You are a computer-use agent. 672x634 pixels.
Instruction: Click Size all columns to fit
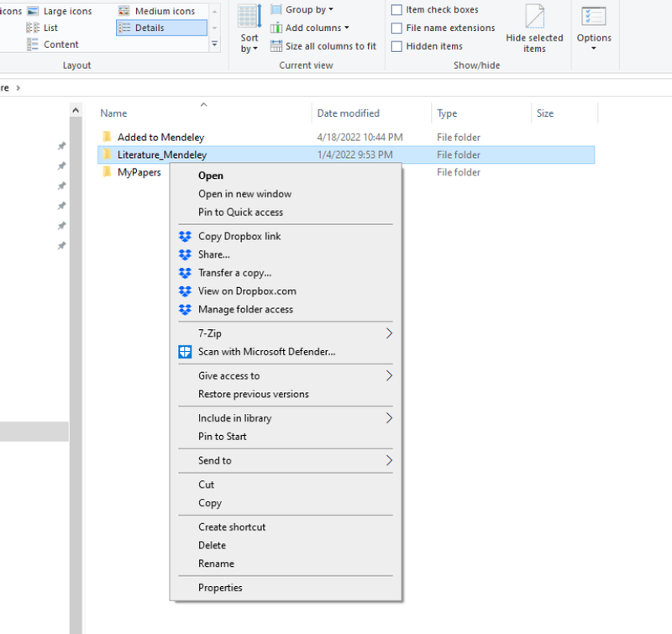323,46
